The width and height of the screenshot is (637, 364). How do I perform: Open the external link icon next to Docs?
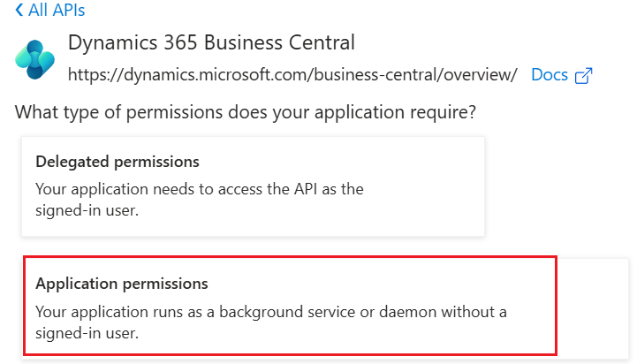583,76
